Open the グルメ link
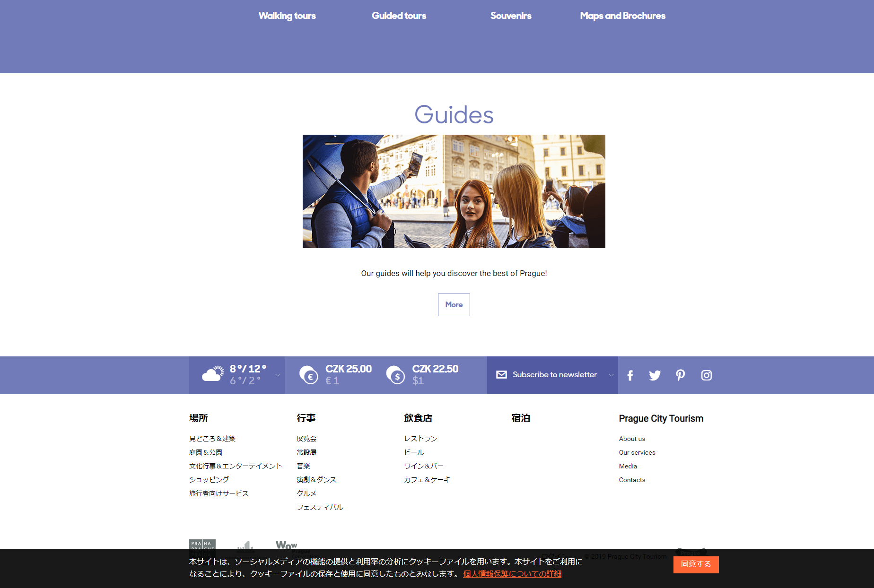The width and height of the screenshot is (874, 588). click(306, 493)
